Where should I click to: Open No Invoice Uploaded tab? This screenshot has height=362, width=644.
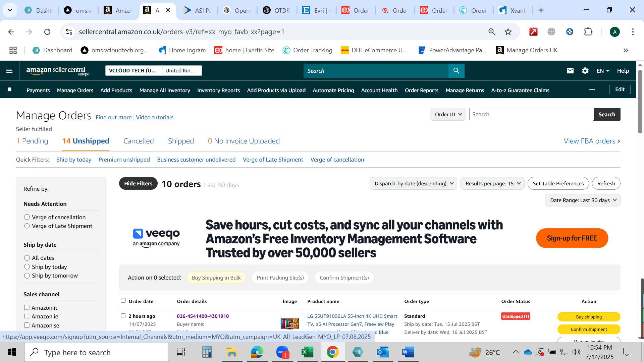pos(244,141)
